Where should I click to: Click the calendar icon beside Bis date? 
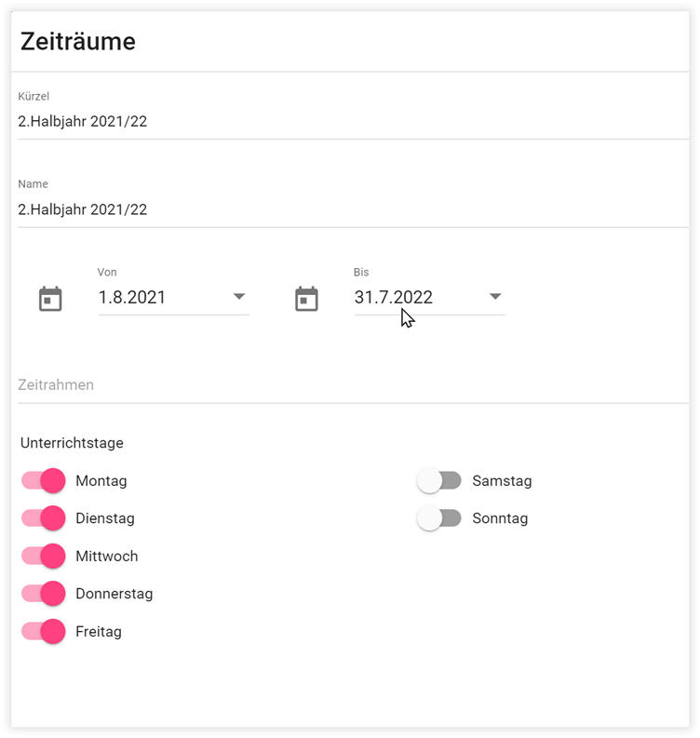pyautogui.click(x=306, y=299)
